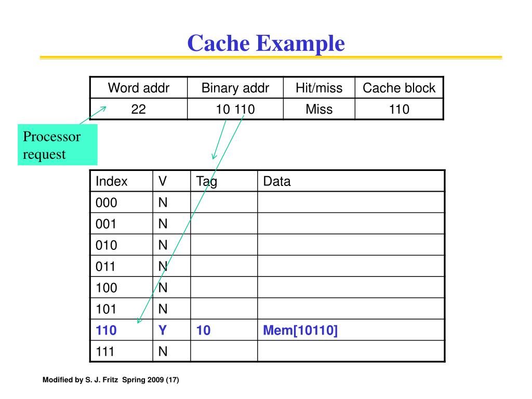Viewport: 532px width, 399px height.
Task: Click the footer 'Modified by S. J. Fritz Spring 2009 (17)'
Action: click(x=111, y=380)
